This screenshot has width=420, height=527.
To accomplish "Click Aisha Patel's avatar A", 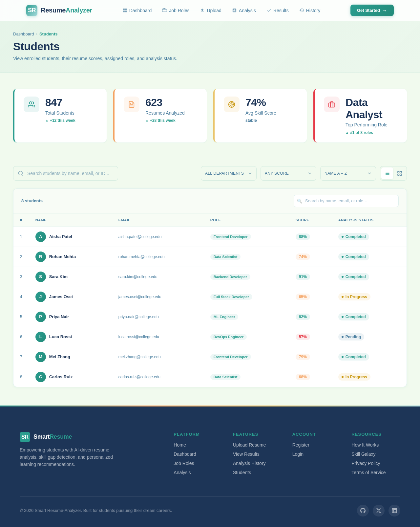I will [x=41, y=237].
